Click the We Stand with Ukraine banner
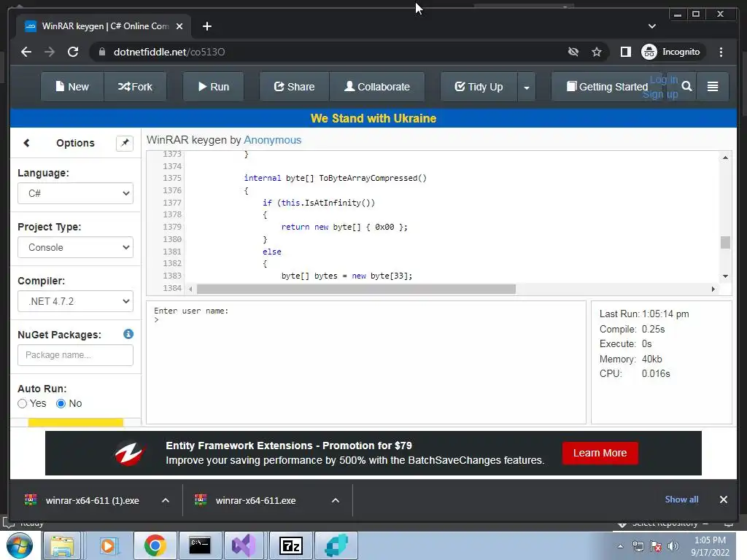 [x=373, y=118]
